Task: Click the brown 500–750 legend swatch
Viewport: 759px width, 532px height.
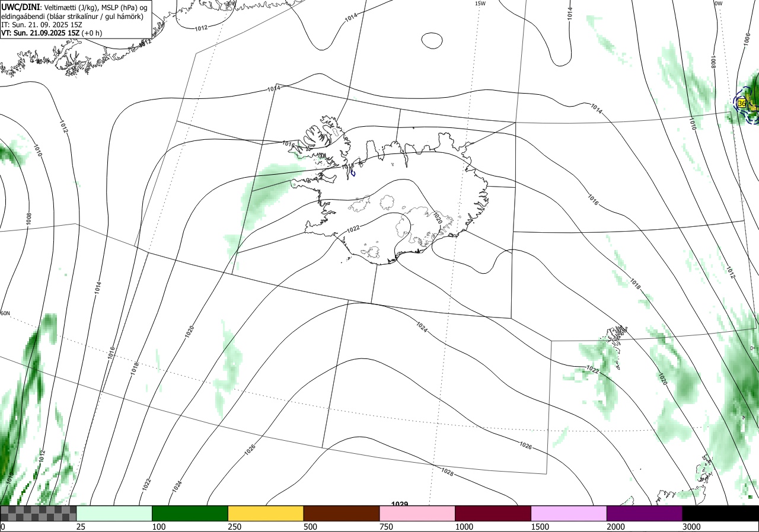Action: [x=342, y=513]
